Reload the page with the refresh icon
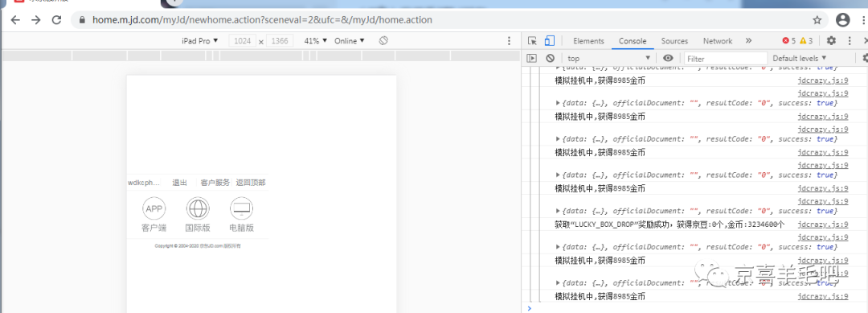This screenshot has width=868, height=313. [56, 20]
